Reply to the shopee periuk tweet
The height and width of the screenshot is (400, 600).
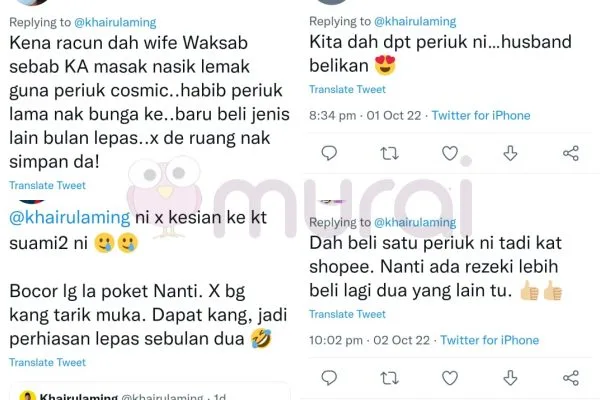coord(329,378)
